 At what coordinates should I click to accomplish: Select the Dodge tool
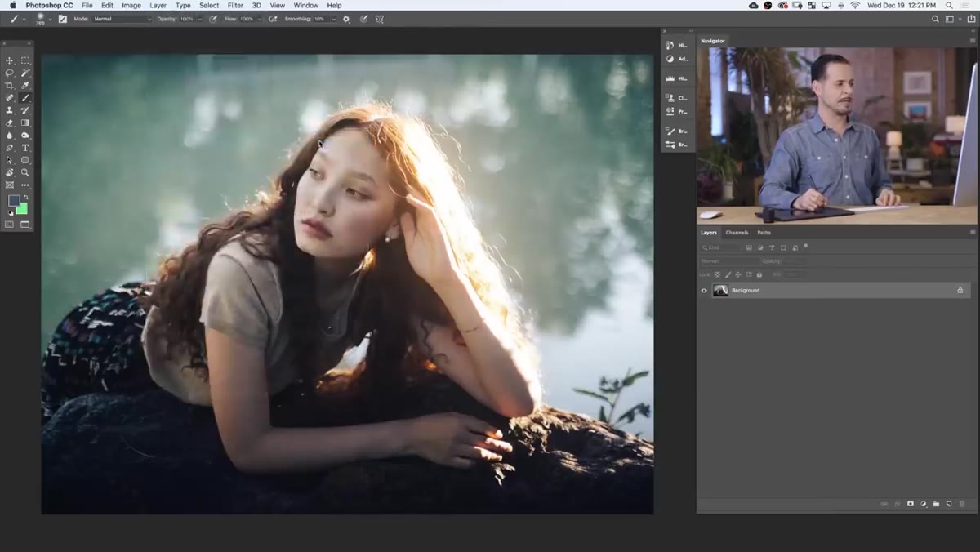pos(25,136)
